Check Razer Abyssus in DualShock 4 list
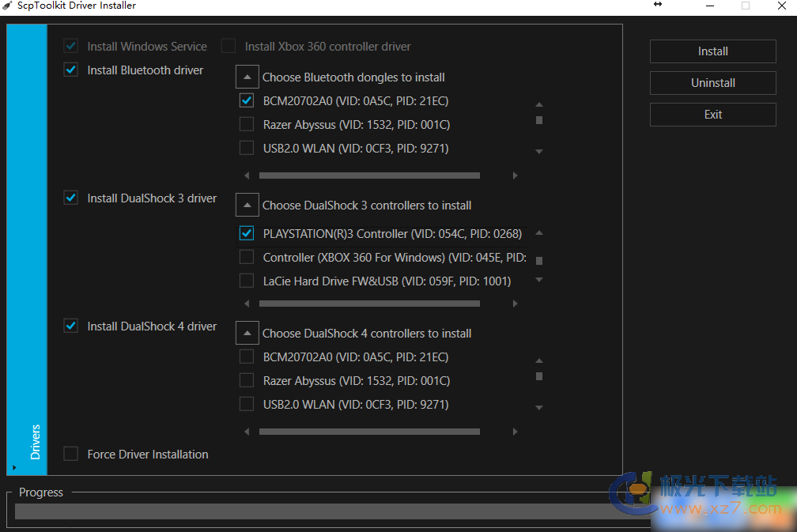Image resolution: width=797 pixels, height=532 pixels. pyautogui.click(x=247, y=380)
